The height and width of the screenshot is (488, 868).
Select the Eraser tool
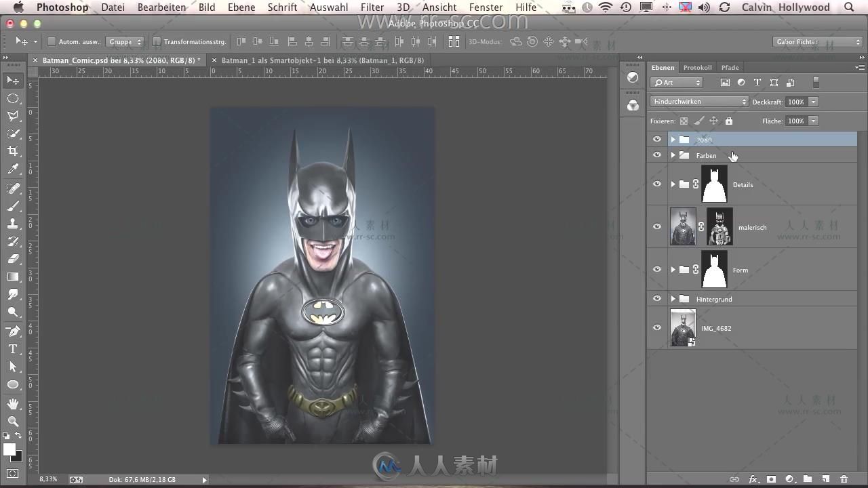click(x=13, y=259)
